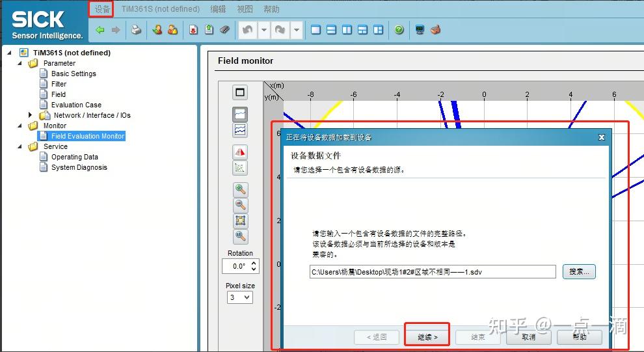
Task: Toggle the grid axes display icon
Action: [x=240, y=168]
